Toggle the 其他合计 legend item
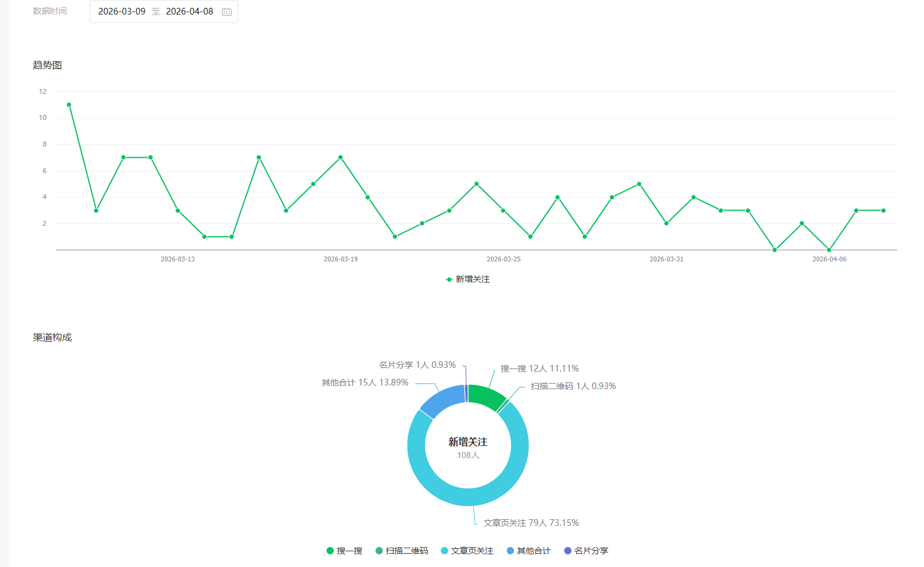Screen dimensions: 924x567 529,551
